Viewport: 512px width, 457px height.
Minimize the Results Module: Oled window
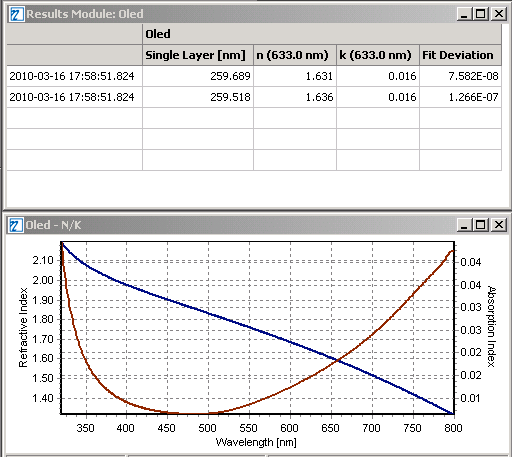click(464, 14)
